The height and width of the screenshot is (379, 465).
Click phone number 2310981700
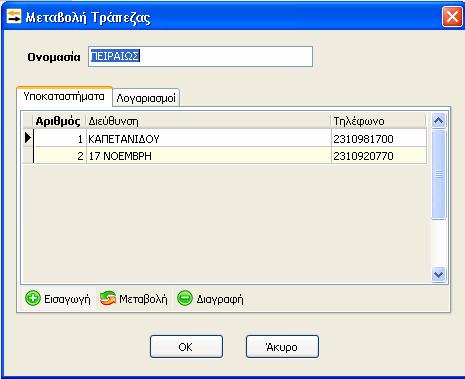point(363,139)
